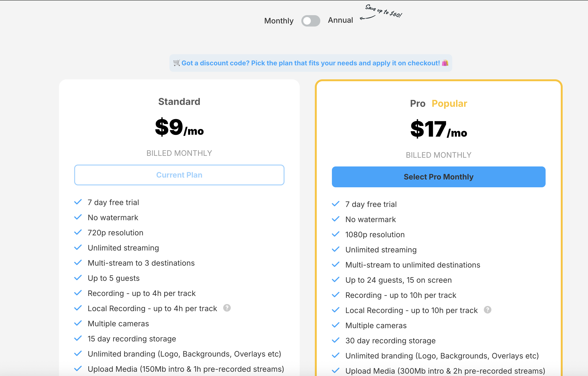Viewport: 588px width, 376px height.
Task: Click the 'Save up to $60!' note
Action: [383, 11]
